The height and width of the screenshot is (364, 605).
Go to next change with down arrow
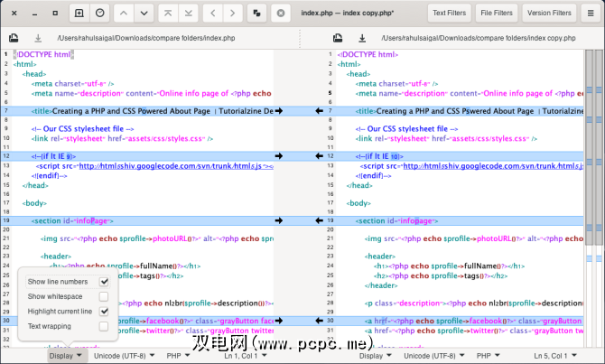coord(145,14)
